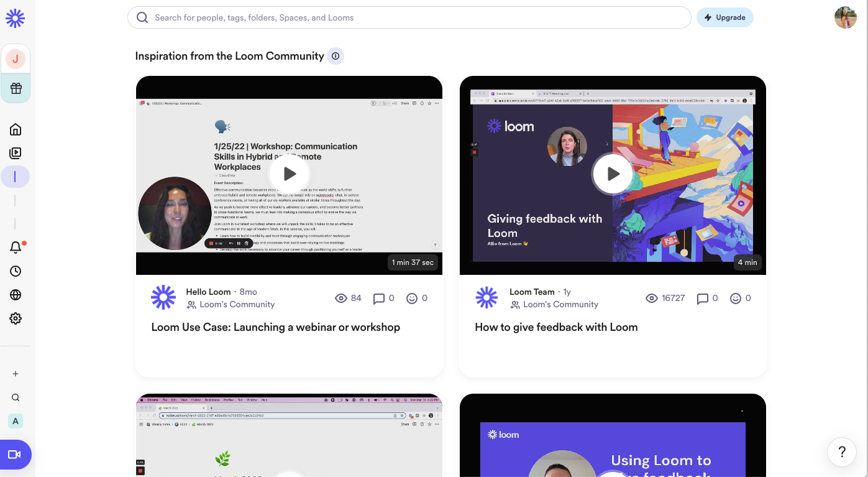
Task: Open the notifications bell
Action: click(16, 248)
